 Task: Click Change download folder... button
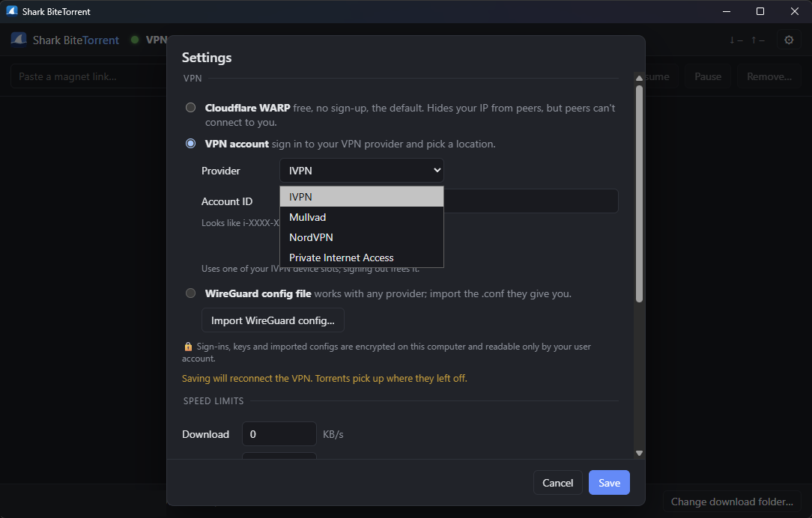[732, 502]
